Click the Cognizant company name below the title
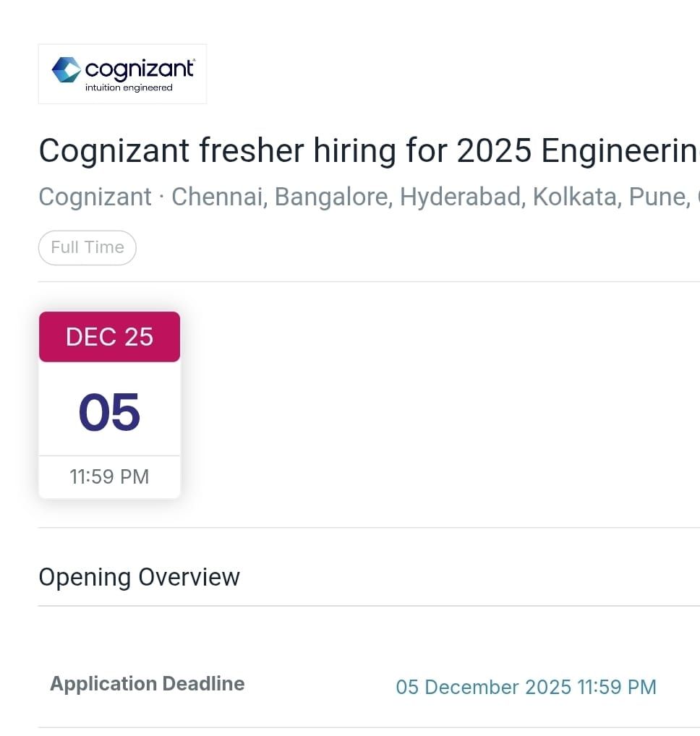The width and height of the screenshot is (700, 736). [95, 197]
